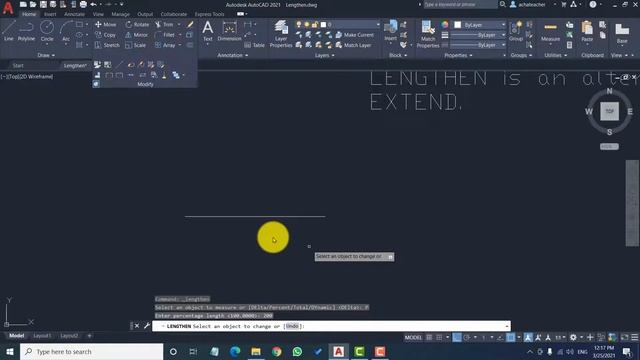Toggle MODEL space button in status bar
The height and width of the screenshot is (360, 640).
413,337
